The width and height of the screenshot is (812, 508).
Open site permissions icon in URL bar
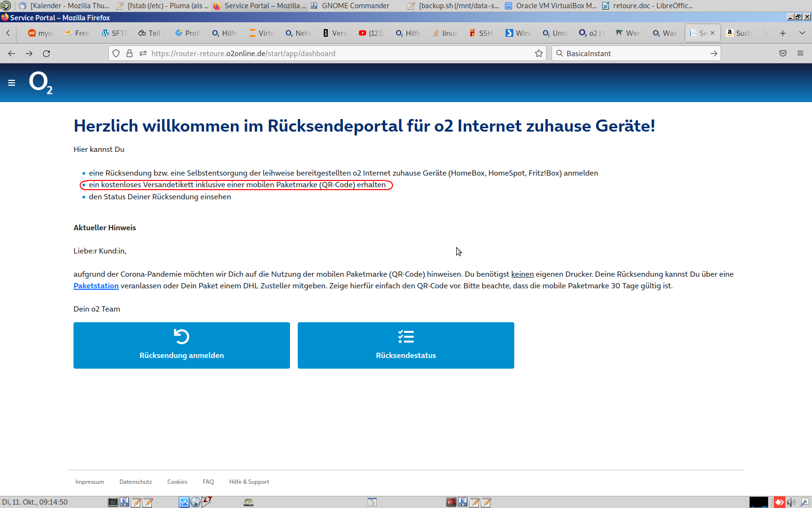[x=143, y=54]
